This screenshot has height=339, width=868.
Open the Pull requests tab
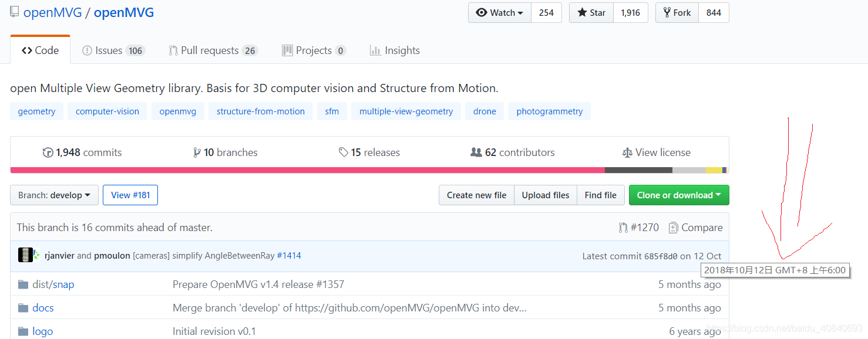(213, 50)
